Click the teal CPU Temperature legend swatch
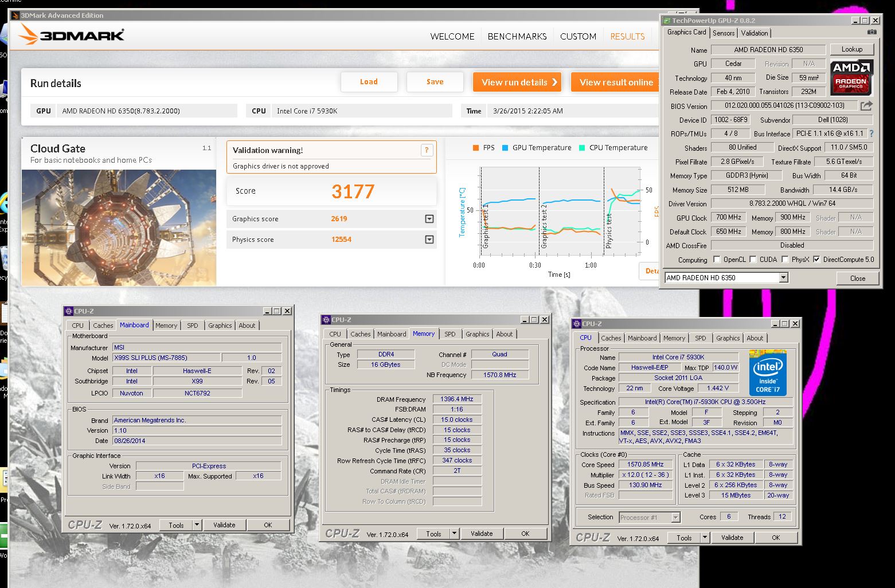The width and height of the screenshot is (895, 588). click(582, 148)
